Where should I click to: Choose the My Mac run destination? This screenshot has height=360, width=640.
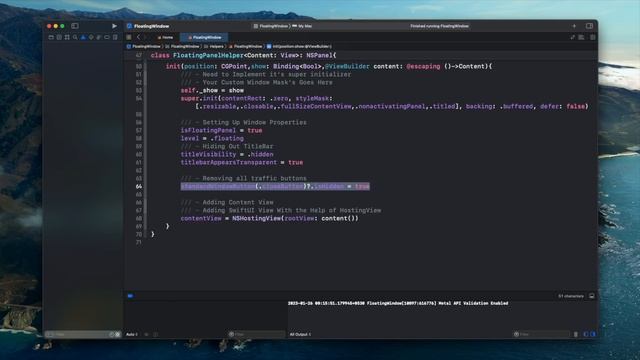click(302, 26)
